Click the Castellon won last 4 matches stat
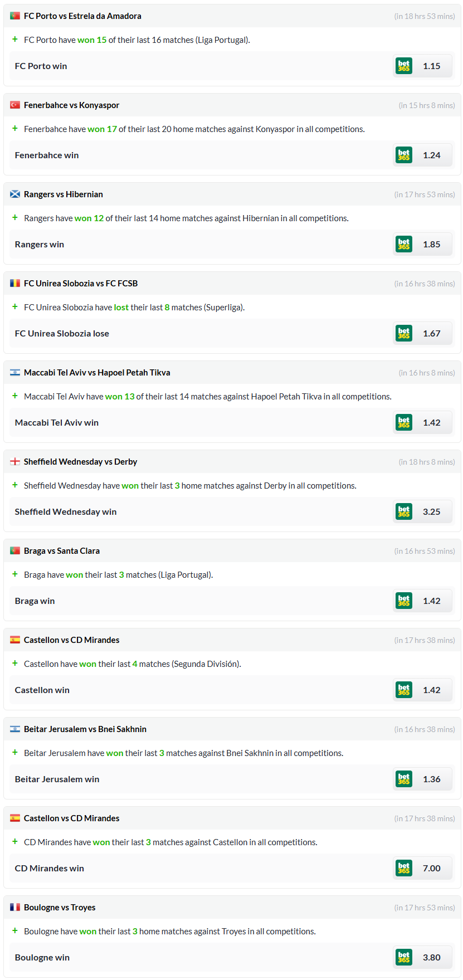The height and width of the screenshot is (980, 463). pyautogui.click(x=133, y=664)
